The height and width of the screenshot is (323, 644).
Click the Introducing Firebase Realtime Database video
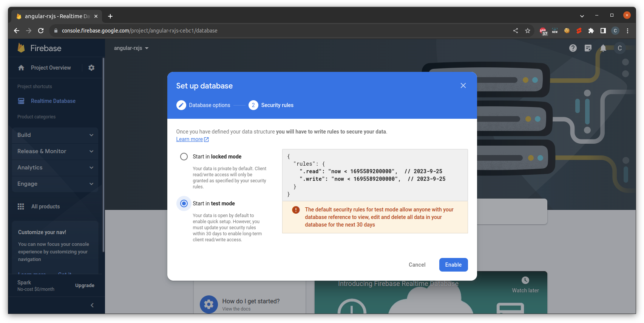coord(431,292)
